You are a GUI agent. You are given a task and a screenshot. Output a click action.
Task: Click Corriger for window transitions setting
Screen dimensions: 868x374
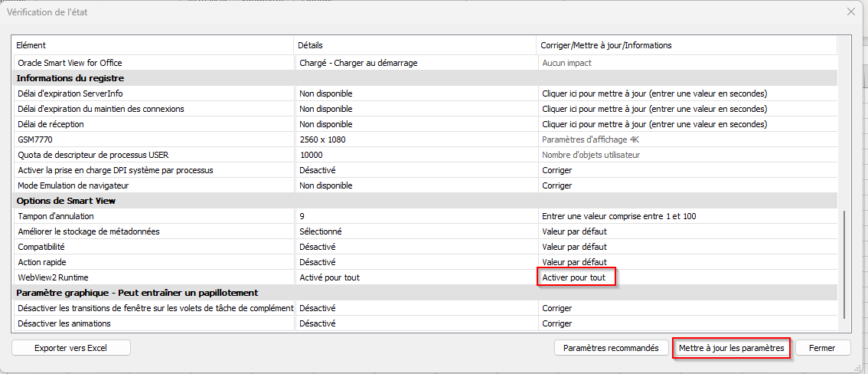556,308
